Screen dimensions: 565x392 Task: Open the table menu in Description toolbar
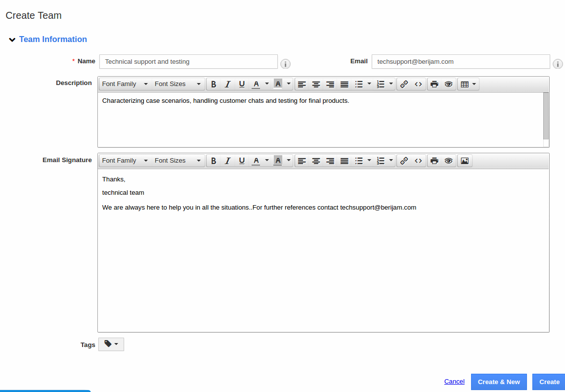pyautogui.click(x=469, y=85)
